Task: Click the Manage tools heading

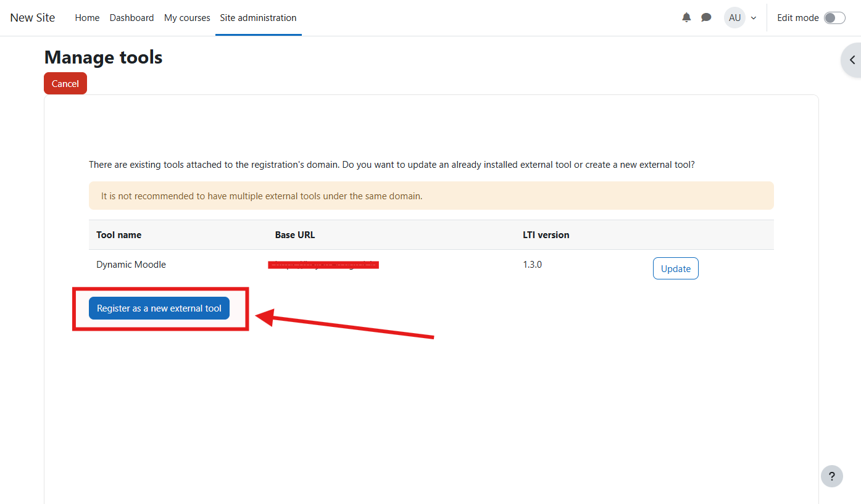Action: 104,57
